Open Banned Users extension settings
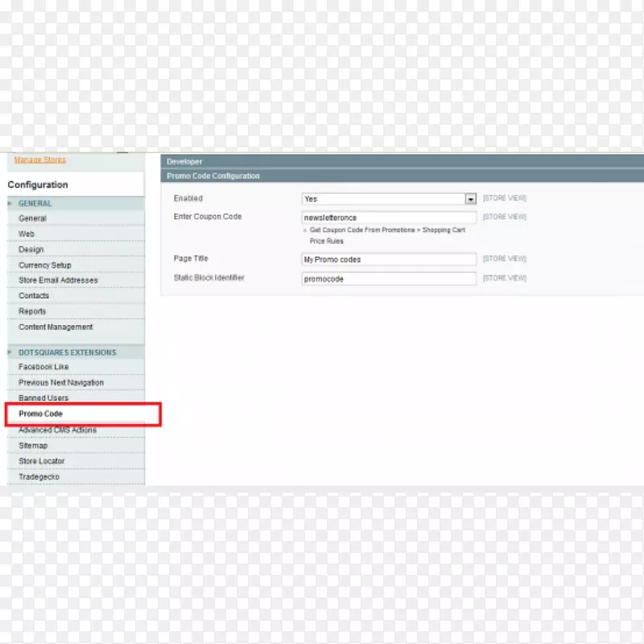The height and width of the screenshot is (644, 644). point(43,398)
